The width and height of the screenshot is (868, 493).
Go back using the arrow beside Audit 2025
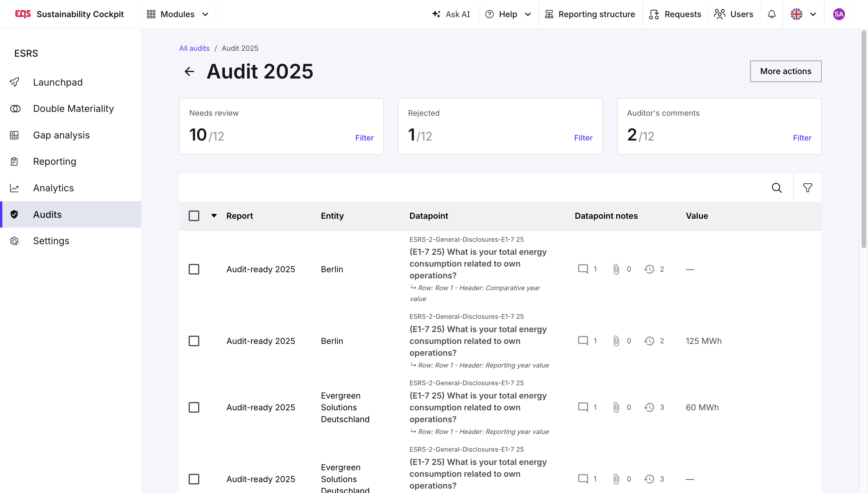tap(189, 71)
